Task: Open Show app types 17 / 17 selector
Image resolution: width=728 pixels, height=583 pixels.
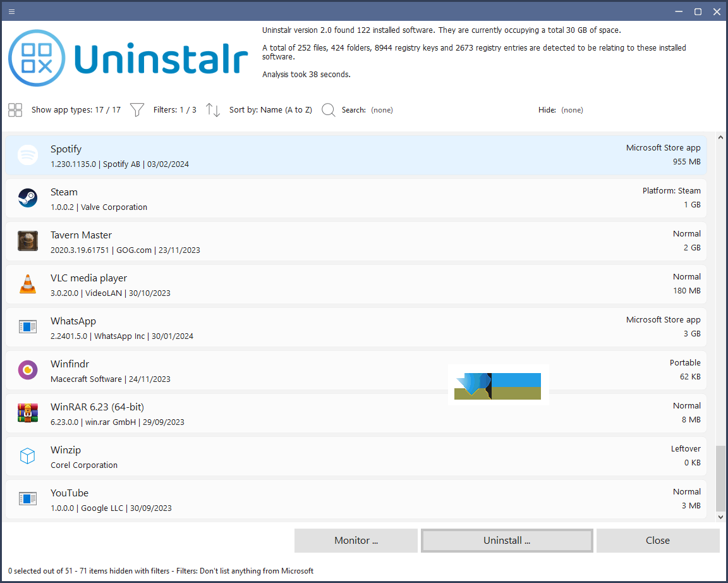Action: (76, 110)
